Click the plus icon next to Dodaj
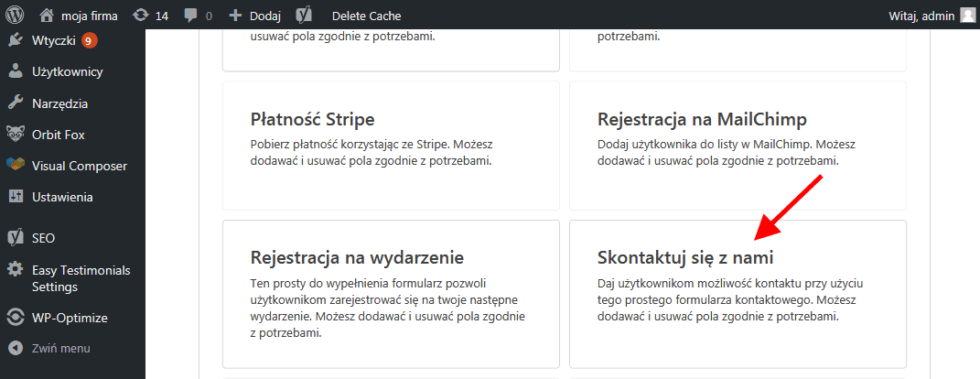The height and width of the screenshot is (379, 980). pyautogui.click(x=235, y=16)
